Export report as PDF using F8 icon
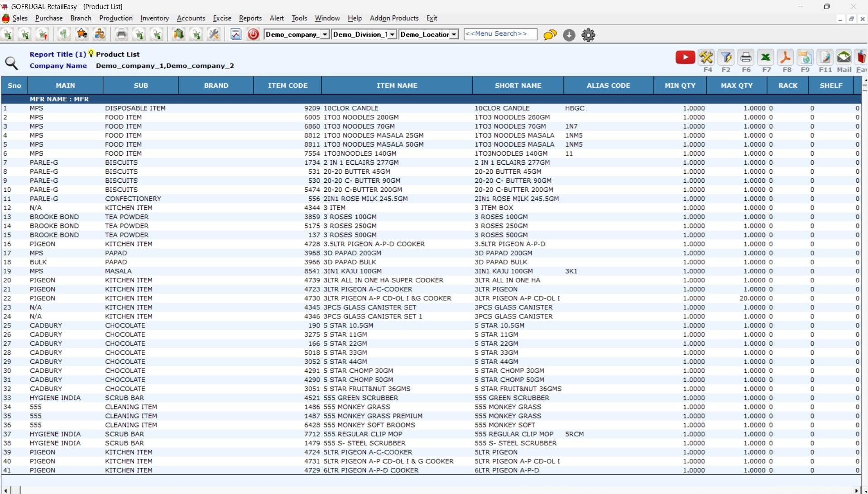868x494 pixels. coord(786,57)
